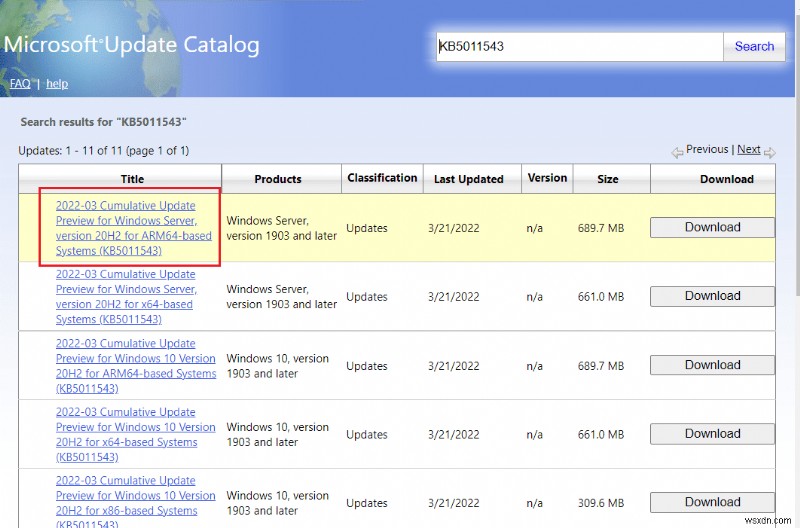Download the Windows 10 x64-based update
The width and height of the screenshot is (800, 528).
coord(712,435)
